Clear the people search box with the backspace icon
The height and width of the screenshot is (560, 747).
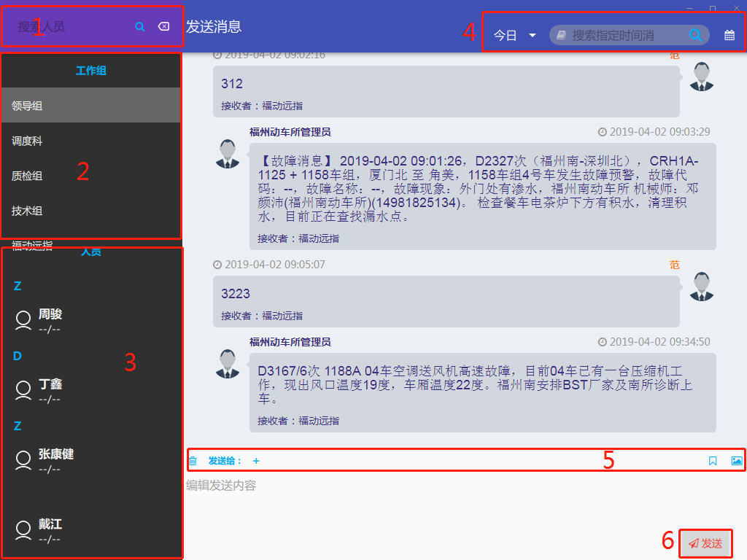click(164, 26)
